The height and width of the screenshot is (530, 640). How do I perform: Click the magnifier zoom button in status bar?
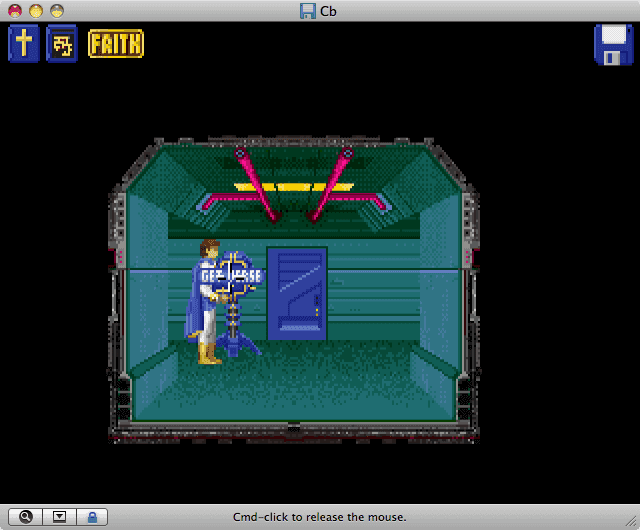pos(26,517)
